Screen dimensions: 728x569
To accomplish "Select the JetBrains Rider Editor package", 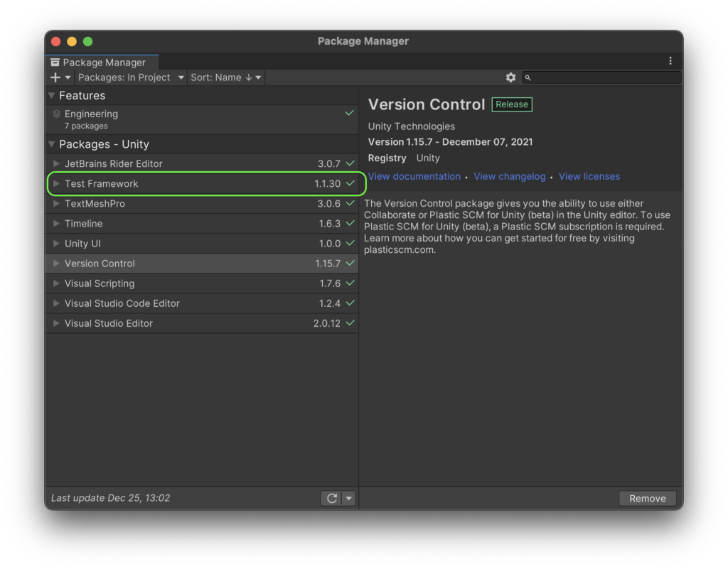I will point(202,163).
